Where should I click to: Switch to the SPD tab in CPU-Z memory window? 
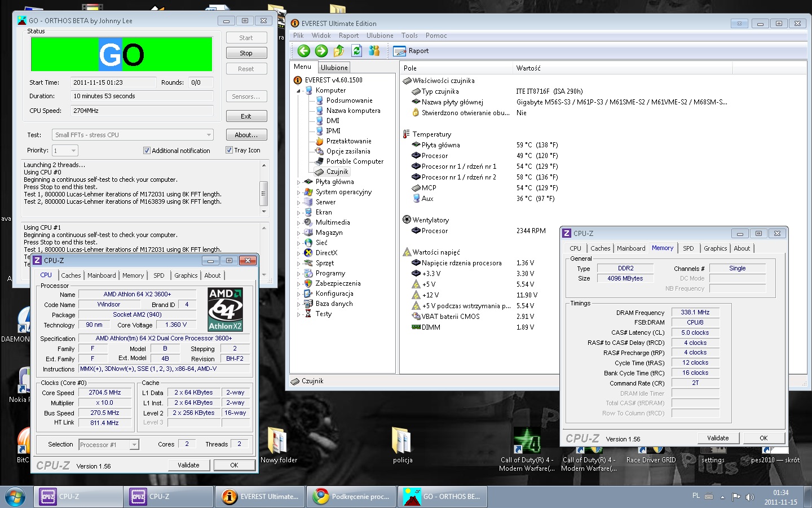pyautogui.click(x=688, y=248)
